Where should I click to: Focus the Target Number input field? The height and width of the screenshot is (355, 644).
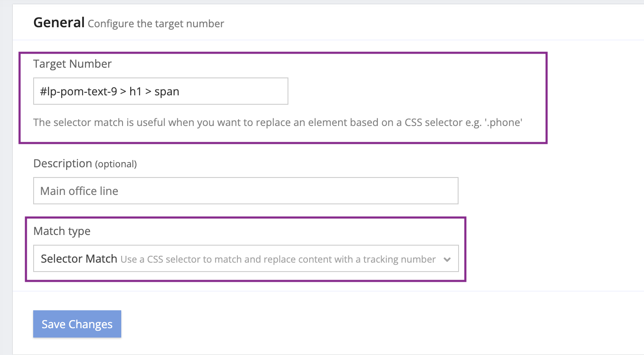pyautogui.click(x=161, y=91)
